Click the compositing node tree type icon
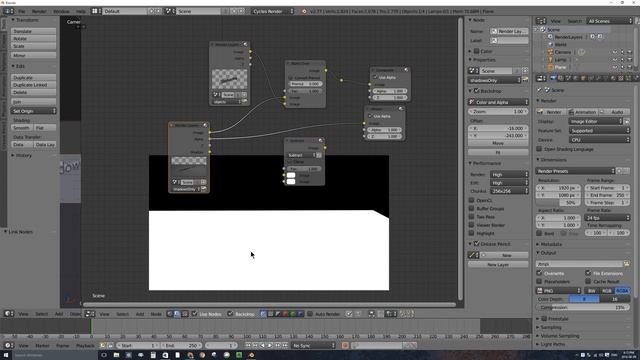640x360 pixels. 177,314
